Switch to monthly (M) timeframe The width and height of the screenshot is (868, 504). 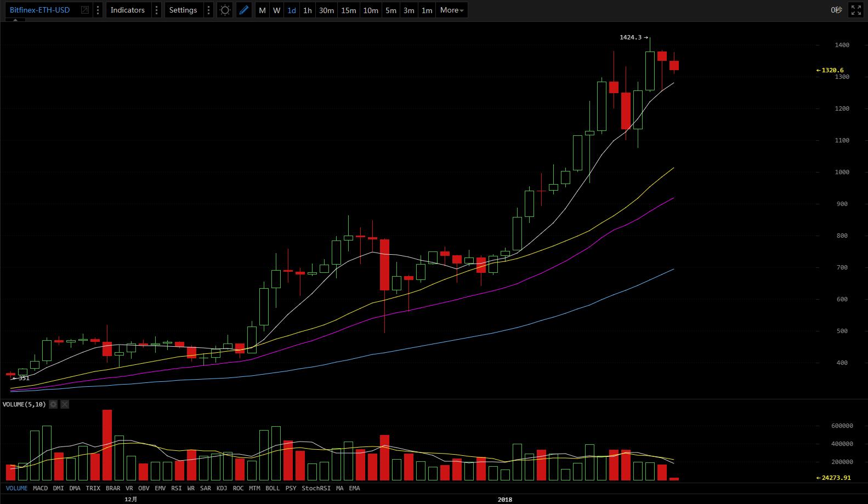tap(262, 10)
